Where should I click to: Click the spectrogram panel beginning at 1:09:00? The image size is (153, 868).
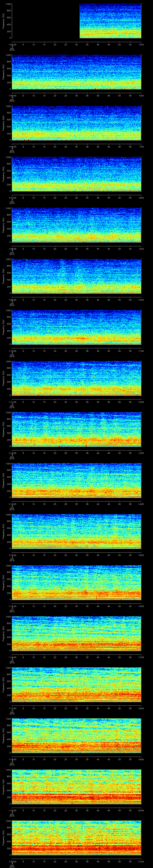(77, 276)
